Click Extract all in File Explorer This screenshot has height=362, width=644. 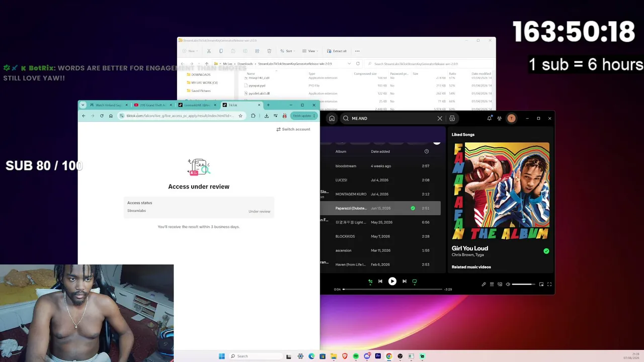[x=337, y=51]
